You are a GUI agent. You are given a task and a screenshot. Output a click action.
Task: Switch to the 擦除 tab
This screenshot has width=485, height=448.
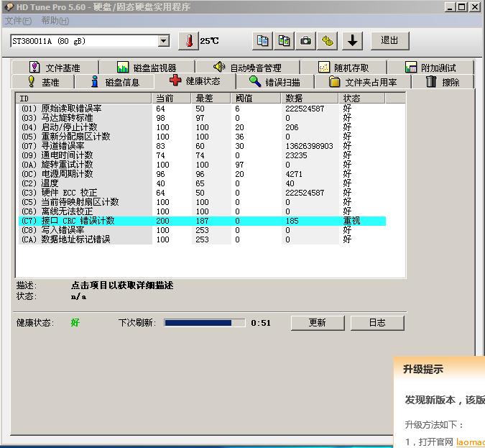point(443,82)
